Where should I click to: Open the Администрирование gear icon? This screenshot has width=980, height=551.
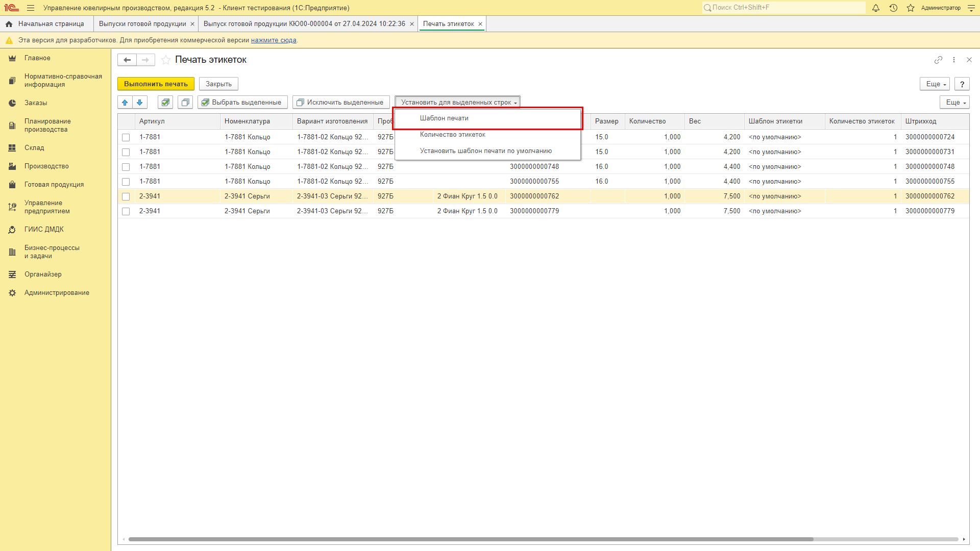[12, 293]
